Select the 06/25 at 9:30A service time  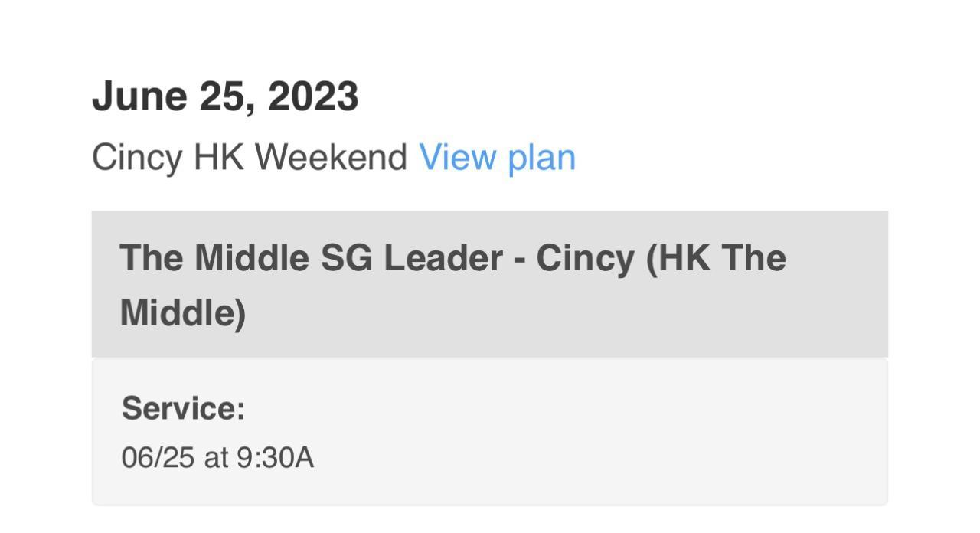(x=217, y=458)
